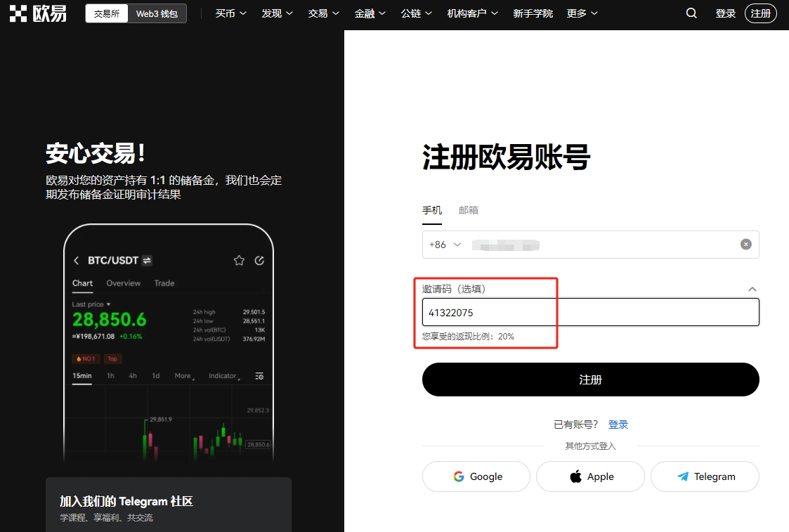Screen dimensions: 789x532
Task: Expand the 更多 menu
Action: pyautogui.click(x=582, y=13)
